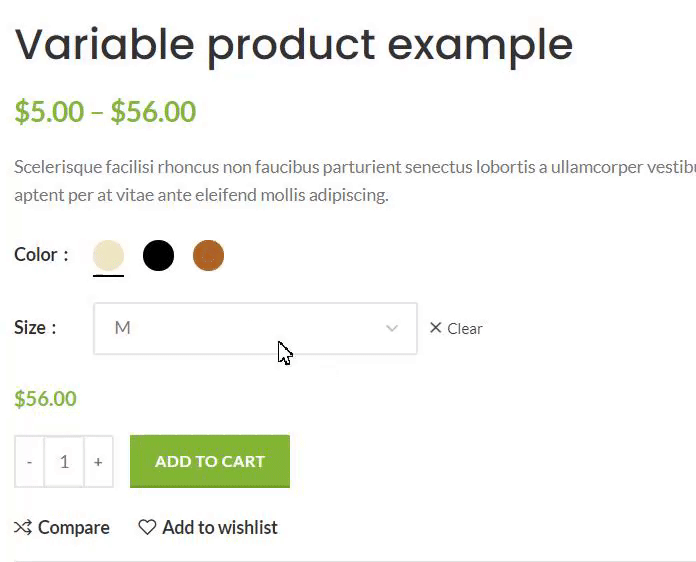
Task: Click the $5.00 – $56.00 price range
Action: tap(105, 112)
